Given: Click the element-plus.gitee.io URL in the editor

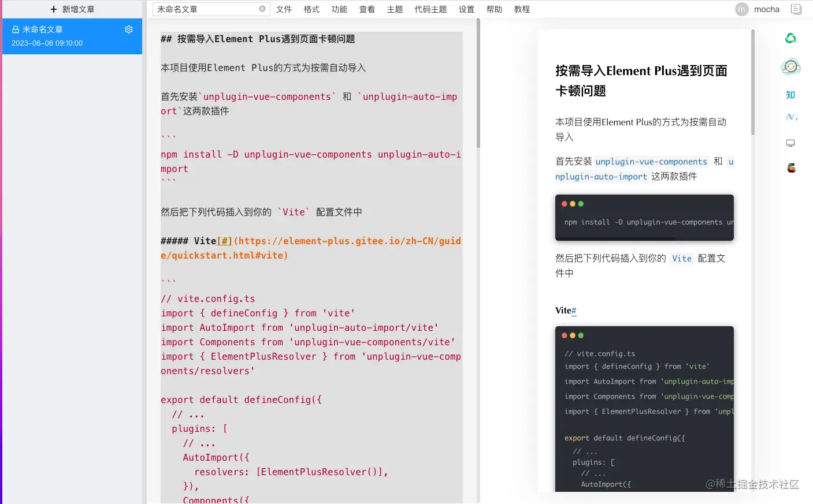Looking at the screenshot, I should [x=311, y=248].
